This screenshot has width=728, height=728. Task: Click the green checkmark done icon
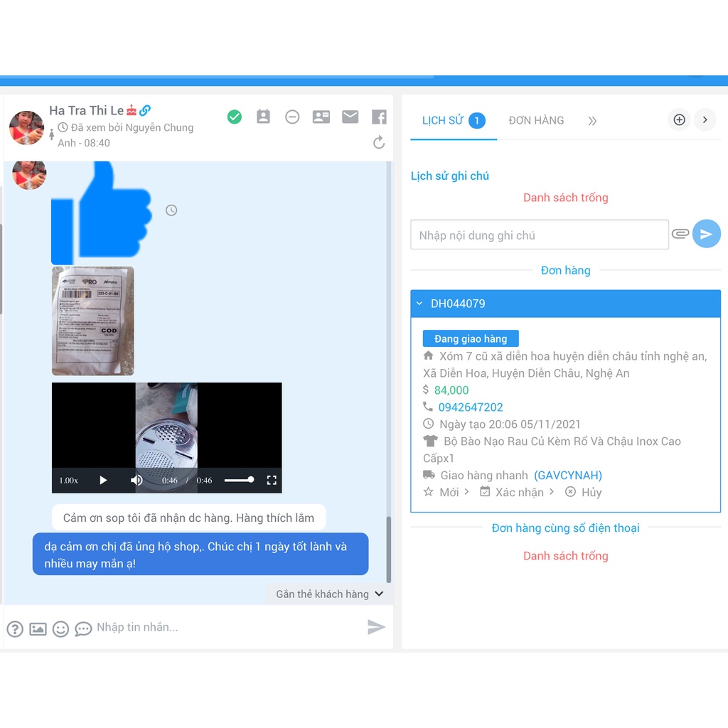(235, 117)
